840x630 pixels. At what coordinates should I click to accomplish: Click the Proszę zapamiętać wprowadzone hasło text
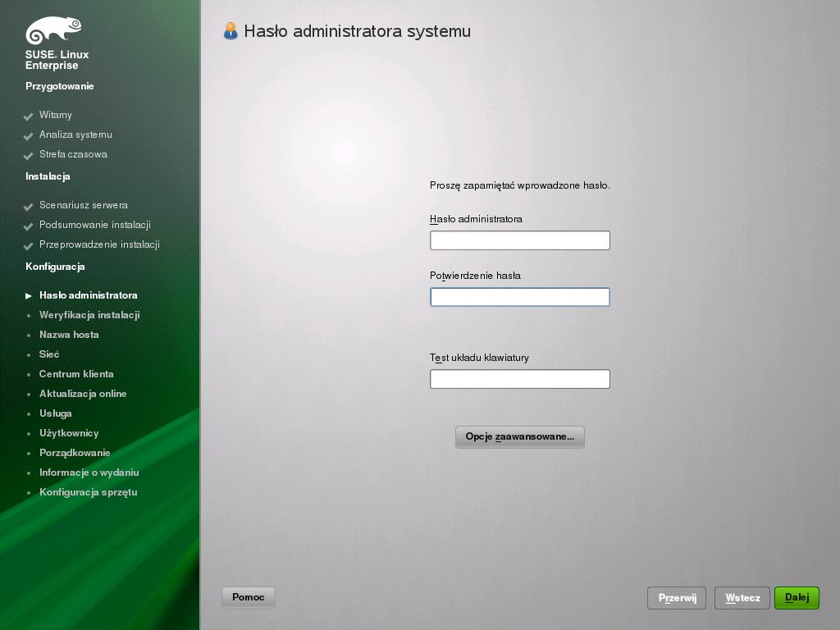point(519,185)
